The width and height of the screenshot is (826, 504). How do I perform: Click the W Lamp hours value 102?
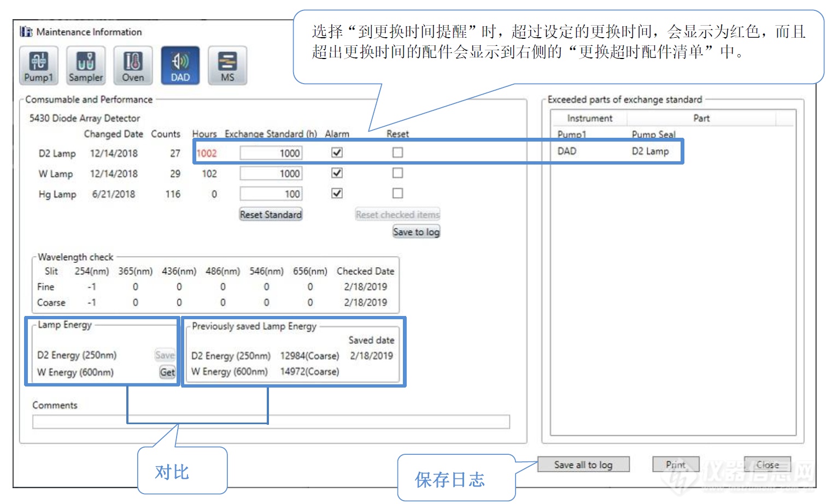pos(209,173)
